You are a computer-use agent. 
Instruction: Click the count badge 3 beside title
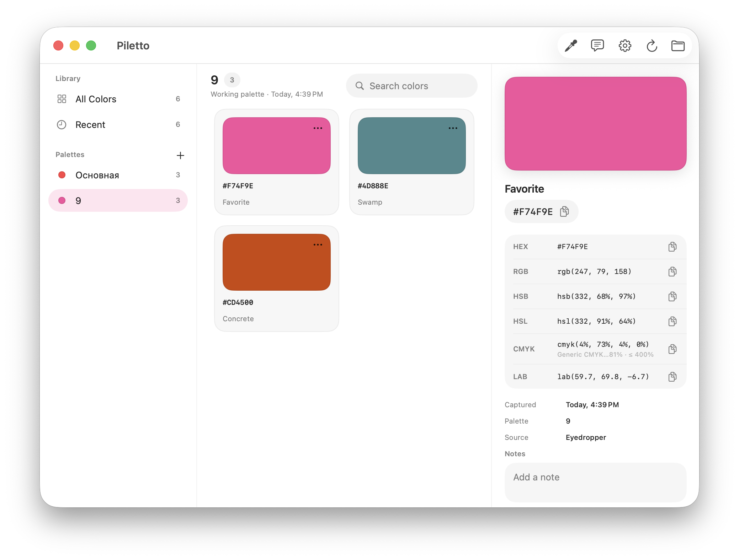click(x=232, y=80)
